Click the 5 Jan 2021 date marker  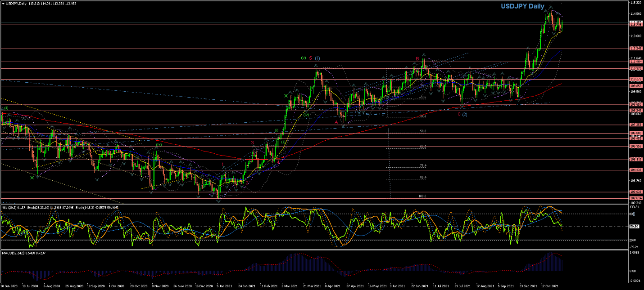(x=224, y=286)
